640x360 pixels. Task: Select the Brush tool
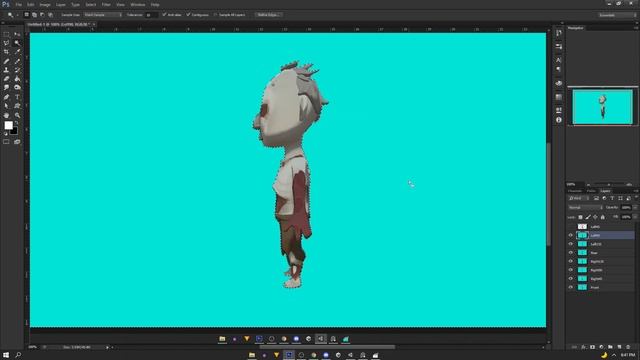(x=17, y=61)
